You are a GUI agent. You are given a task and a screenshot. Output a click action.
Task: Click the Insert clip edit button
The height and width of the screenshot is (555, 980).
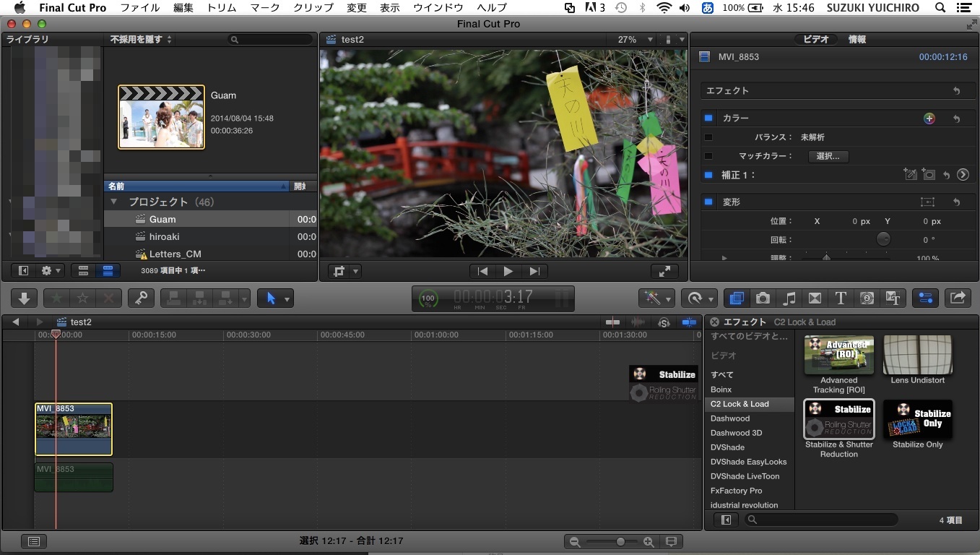pyautogui.click(x=199, y=298)
